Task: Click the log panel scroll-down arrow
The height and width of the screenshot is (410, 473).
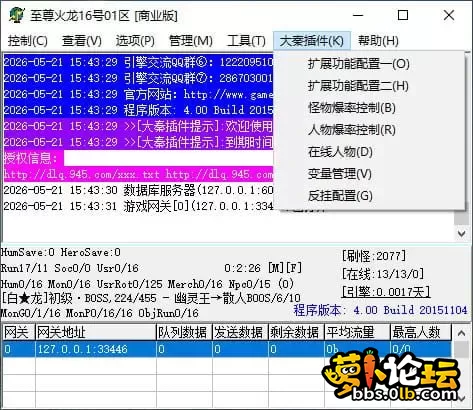Action: point(462,233)
